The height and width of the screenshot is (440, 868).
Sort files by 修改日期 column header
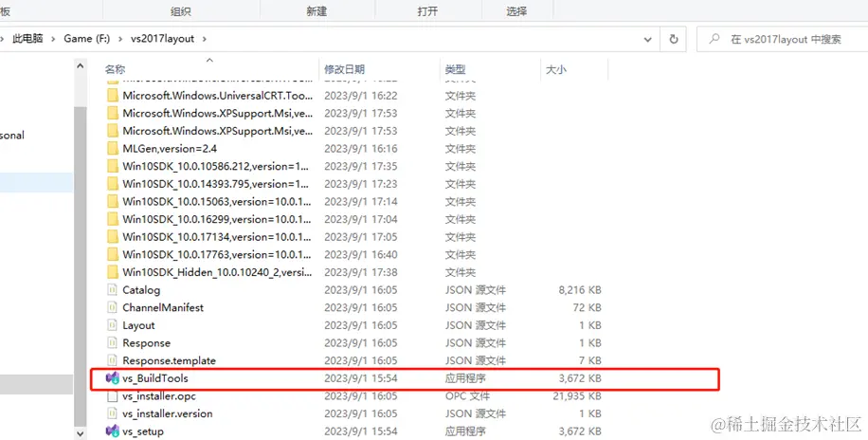pyautogui.click(x=344, y=69)
